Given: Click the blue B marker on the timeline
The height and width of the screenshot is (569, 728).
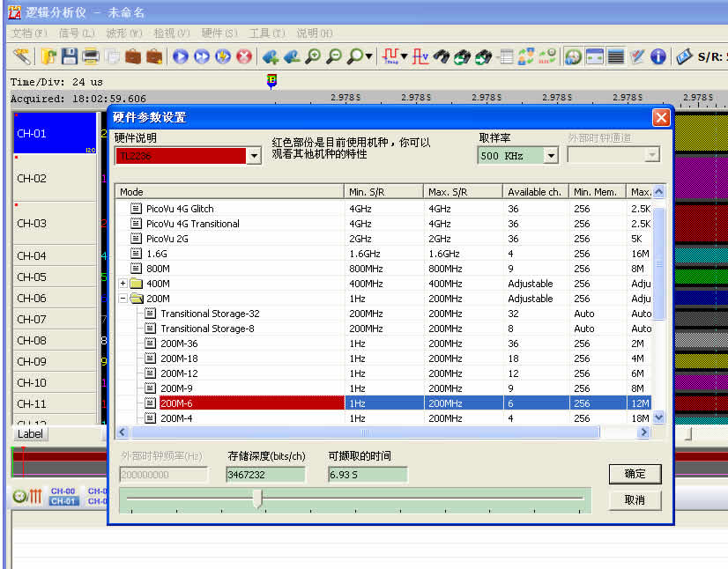Looking at the screenshot, I should coord(271,81).
